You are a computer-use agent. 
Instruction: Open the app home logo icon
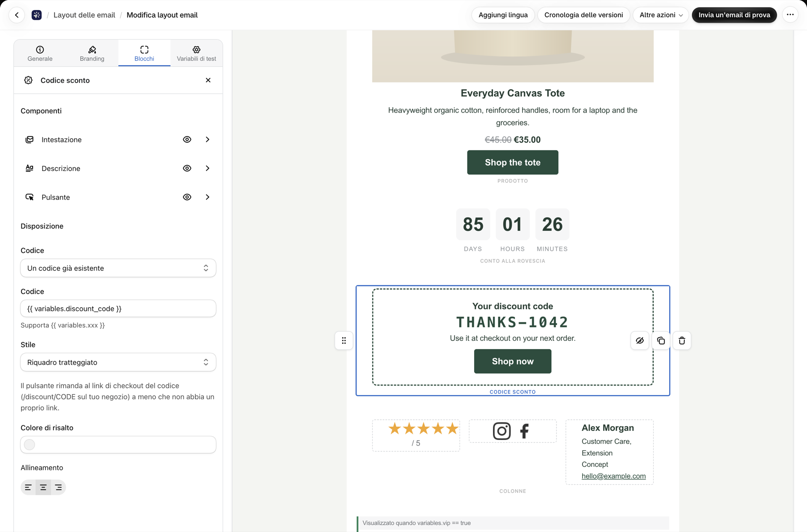tap(37, 15)
